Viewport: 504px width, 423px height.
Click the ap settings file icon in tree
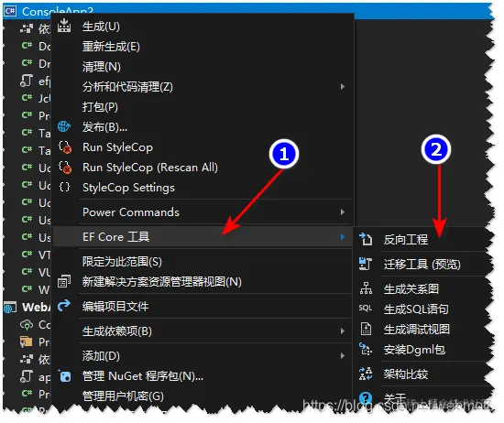coord(26,376)
